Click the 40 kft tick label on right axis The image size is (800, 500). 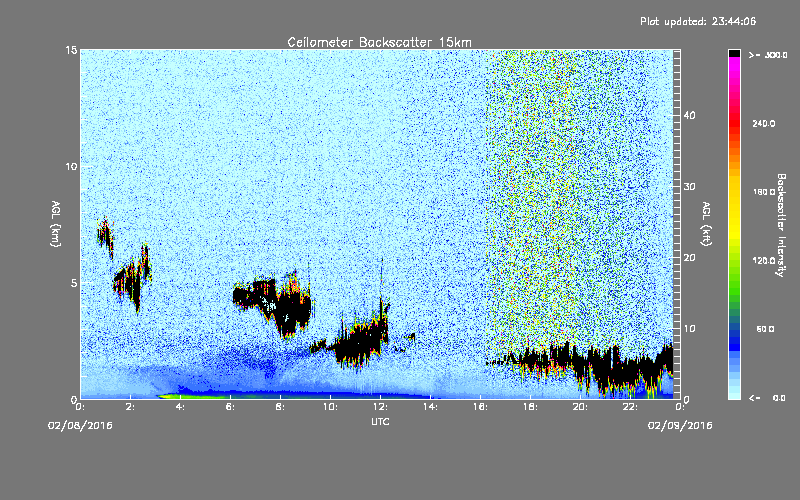click(x=689, y=115)
